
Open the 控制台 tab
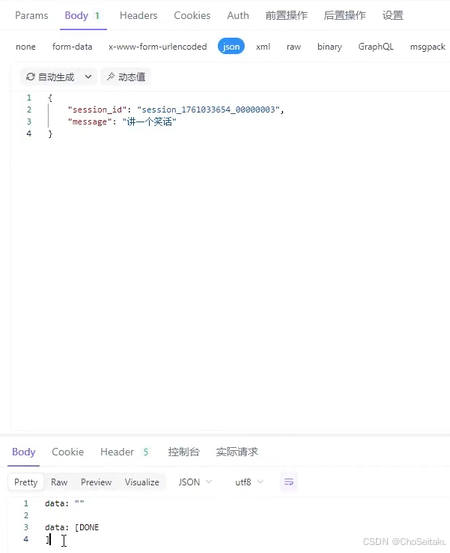click(184, 452)
